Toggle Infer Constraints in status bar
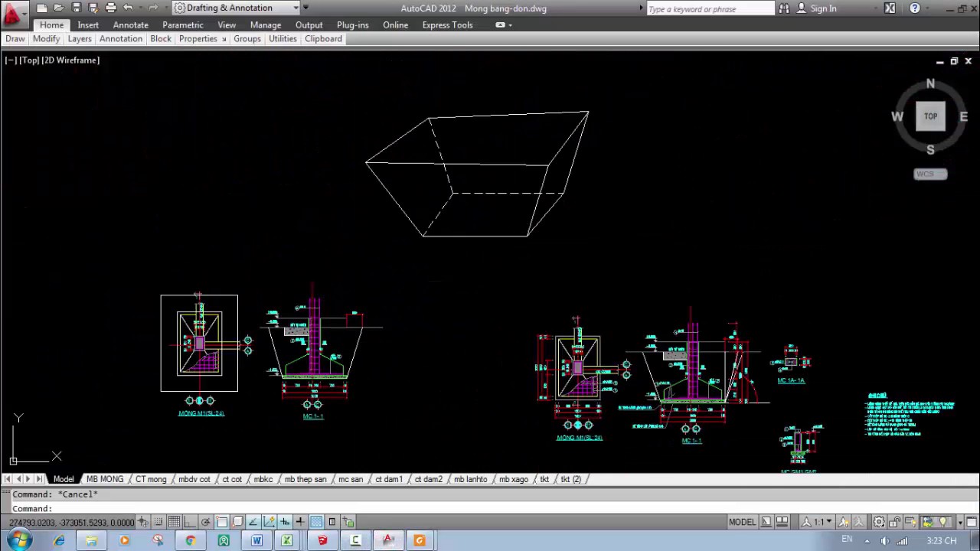 coord(142,522)
